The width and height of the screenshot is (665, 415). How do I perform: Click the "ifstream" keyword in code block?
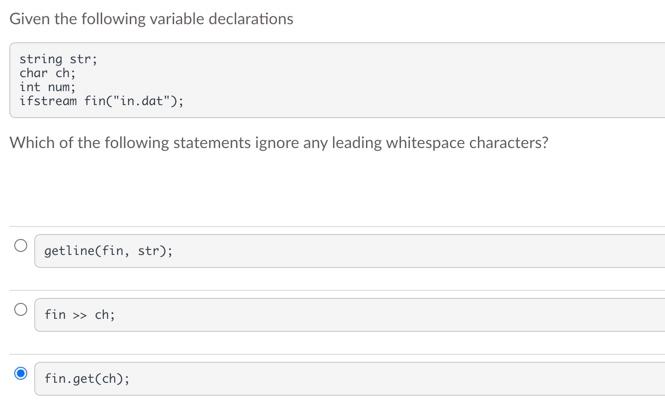(x=48, y=101)
